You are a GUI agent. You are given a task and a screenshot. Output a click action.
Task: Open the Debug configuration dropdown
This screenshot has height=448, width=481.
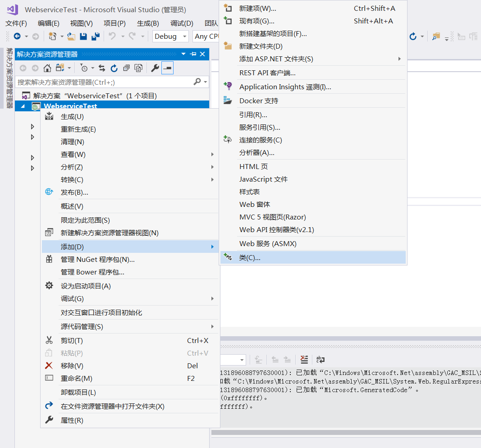pyautogui.click(x=170, y=37)
